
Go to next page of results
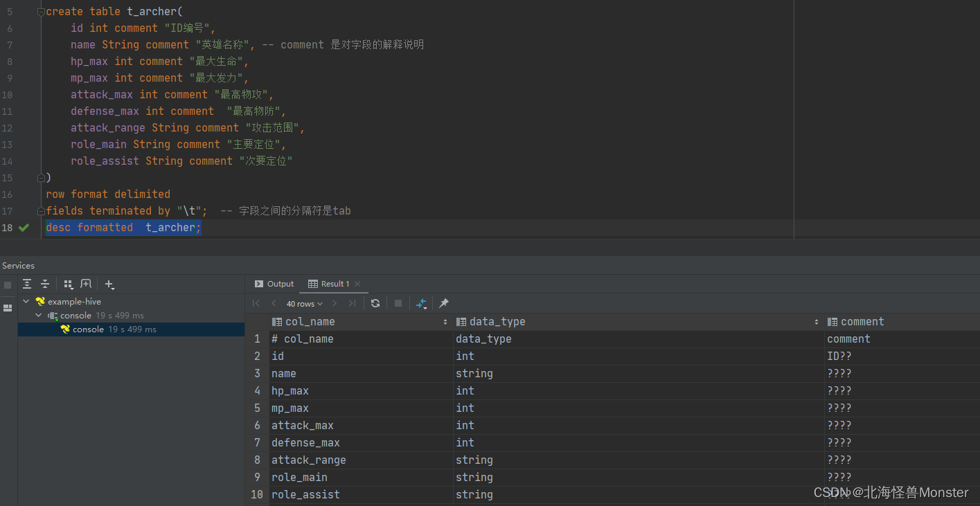click(335, 303)
